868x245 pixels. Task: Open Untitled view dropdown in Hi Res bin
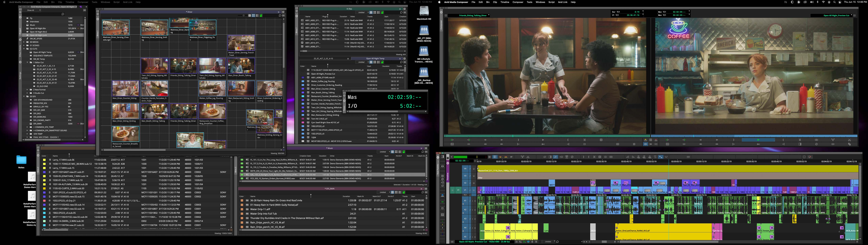[x=362, y=12]
